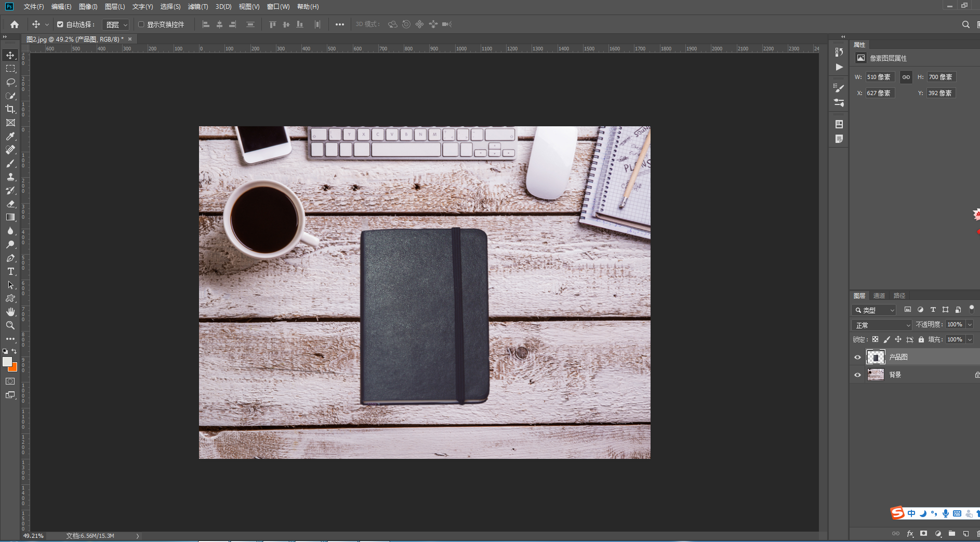Image resolution: width=980 pixels, height=542 pixels.
Task: Switch to the 通道 tab
Action: (x=879, y=296)
